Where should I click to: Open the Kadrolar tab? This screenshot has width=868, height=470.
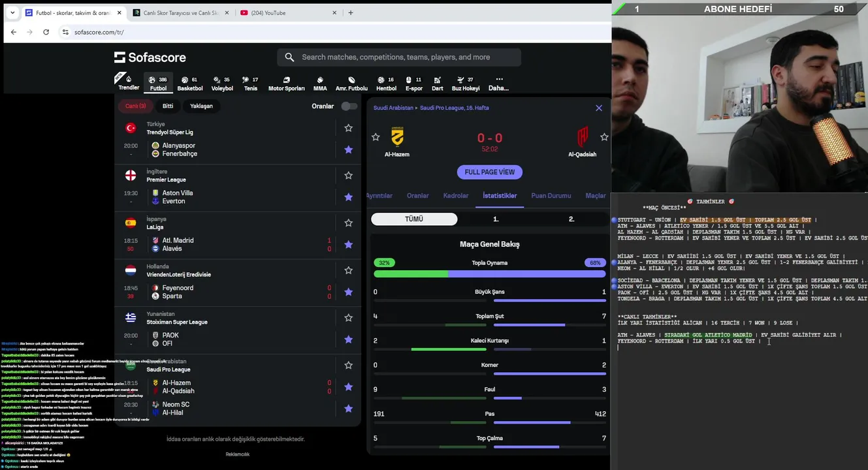coord(456,196)
